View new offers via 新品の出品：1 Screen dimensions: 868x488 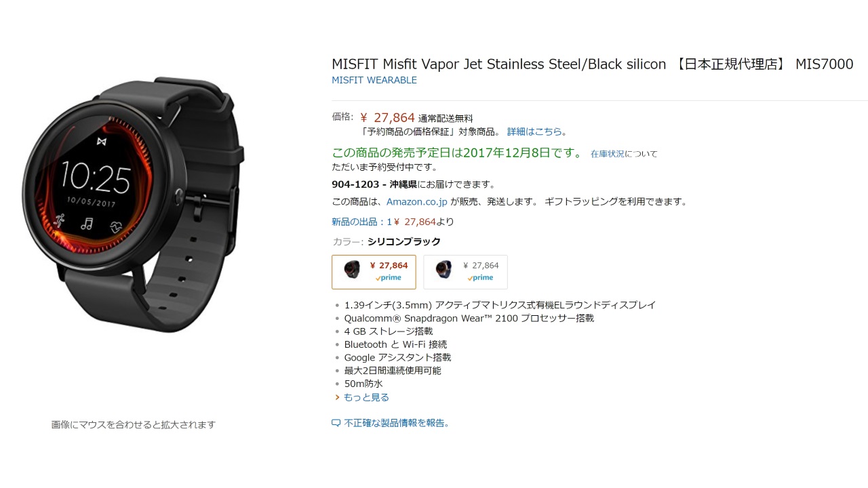361,222
